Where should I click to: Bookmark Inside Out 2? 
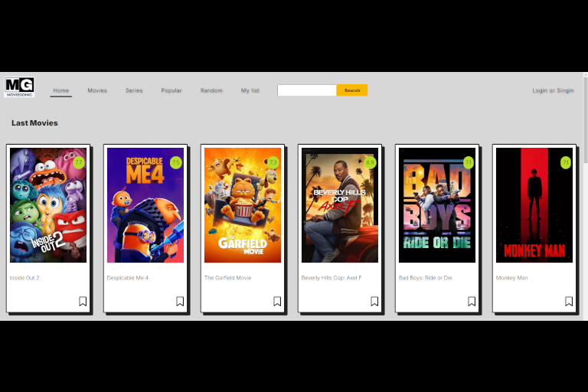pyautogui.click(x=83, y=301)
